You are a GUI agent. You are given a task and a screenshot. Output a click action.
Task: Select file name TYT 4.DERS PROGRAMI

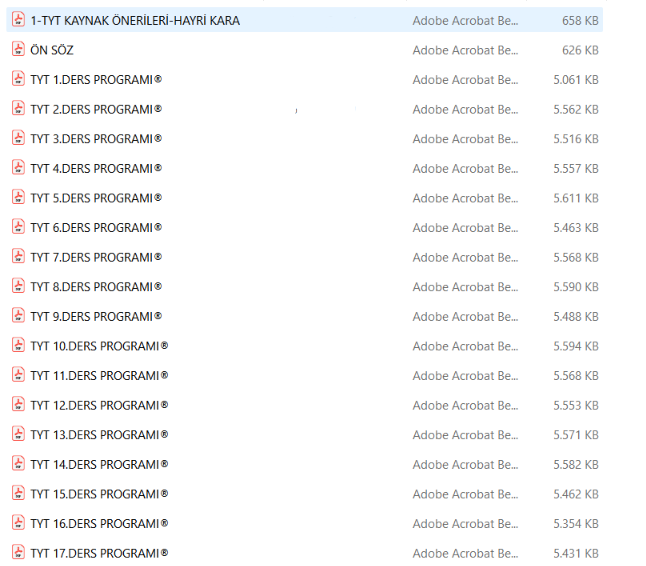click(96, 168)
